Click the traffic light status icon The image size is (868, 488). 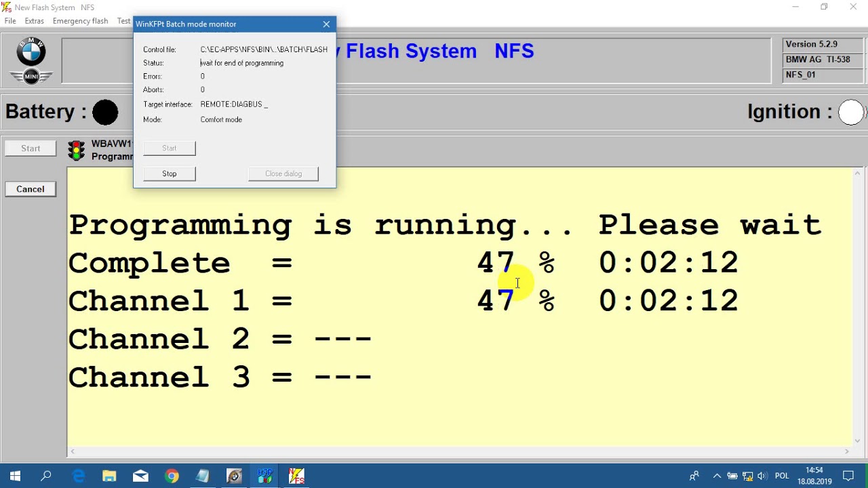[77, 150]
